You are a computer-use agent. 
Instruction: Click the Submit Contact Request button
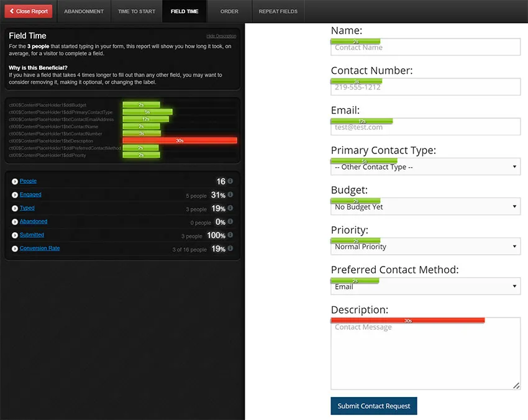click(x=374, y=406)
